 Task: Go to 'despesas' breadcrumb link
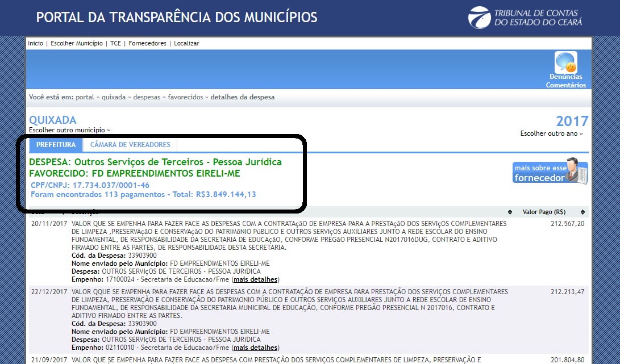tap(147, 97)
